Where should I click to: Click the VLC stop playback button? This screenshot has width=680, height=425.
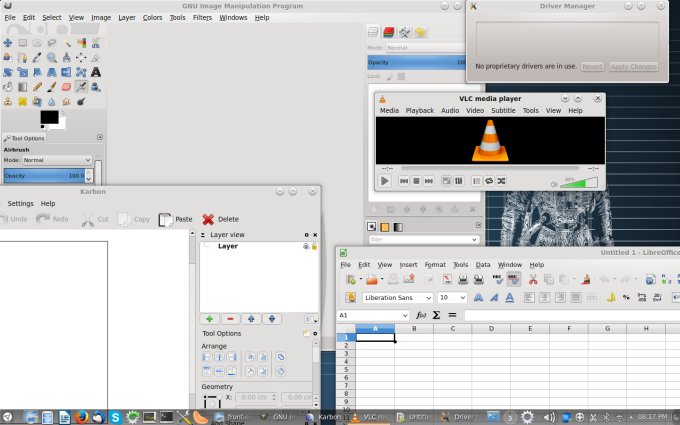point(416,181)
